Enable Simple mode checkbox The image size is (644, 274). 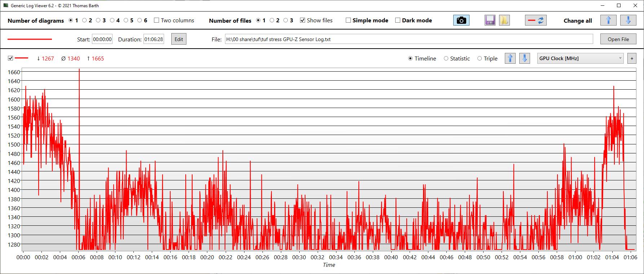coord(348,21)
